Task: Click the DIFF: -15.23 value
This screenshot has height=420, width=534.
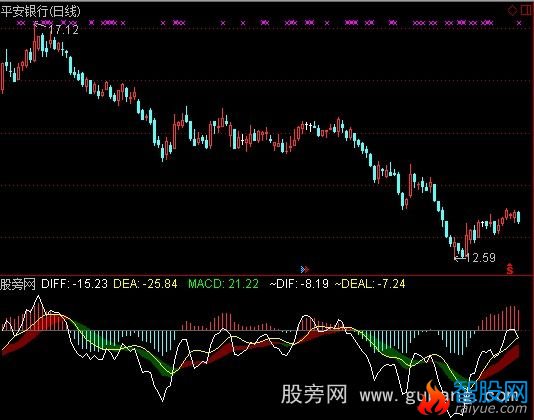Action: tap(74, 283)
